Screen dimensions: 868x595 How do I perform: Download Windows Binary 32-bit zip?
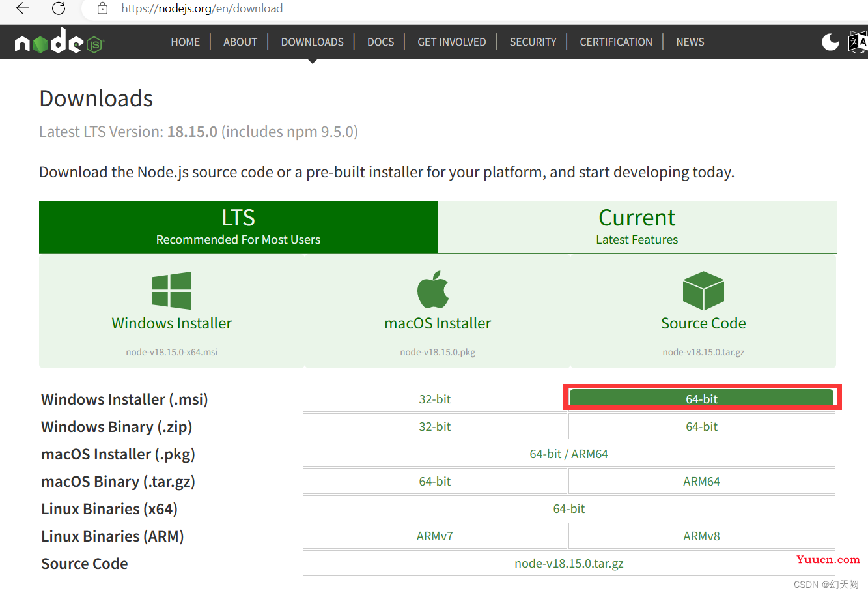435,426
